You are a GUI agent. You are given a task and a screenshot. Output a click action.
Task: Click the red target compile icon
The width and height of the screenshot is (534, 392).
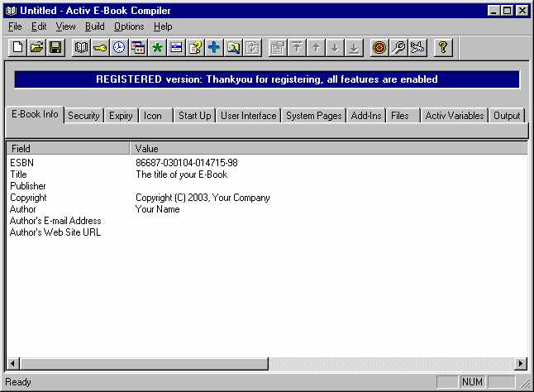coord(379,47)
